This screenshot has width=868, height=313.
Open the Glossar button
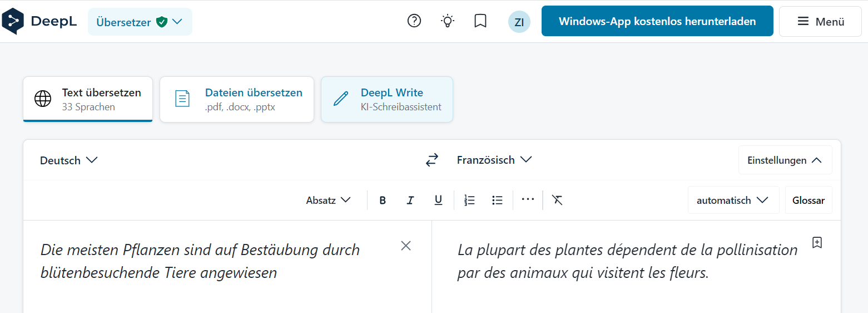click(x=809, y=200)
